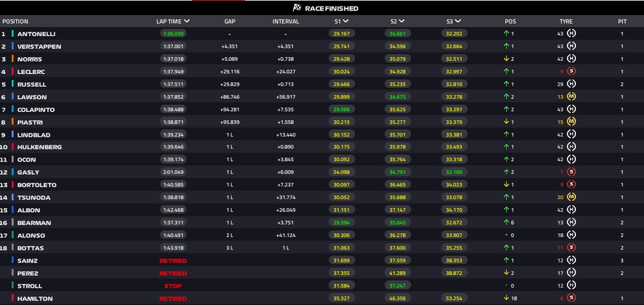Click Russell's hard tyre icon
644x305 pixels.
pyautogui.click(x=571, y=84)
